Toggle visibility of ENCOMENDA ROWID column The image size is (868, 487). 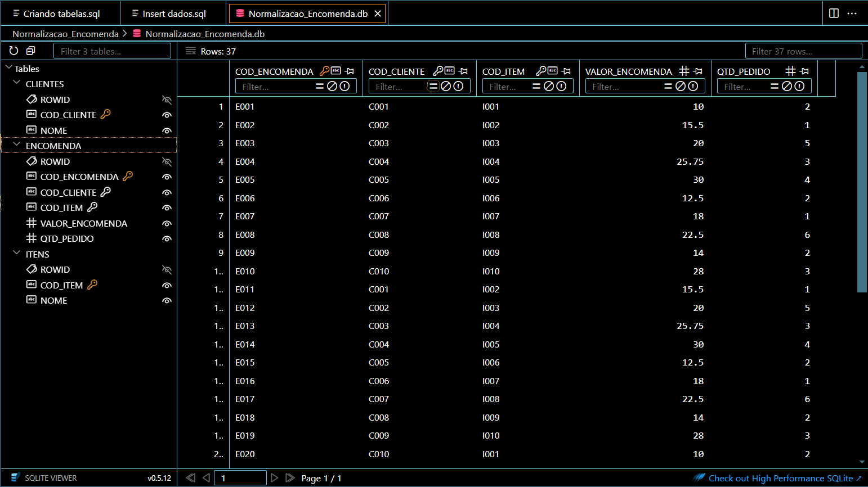click(x=167, y=161)
